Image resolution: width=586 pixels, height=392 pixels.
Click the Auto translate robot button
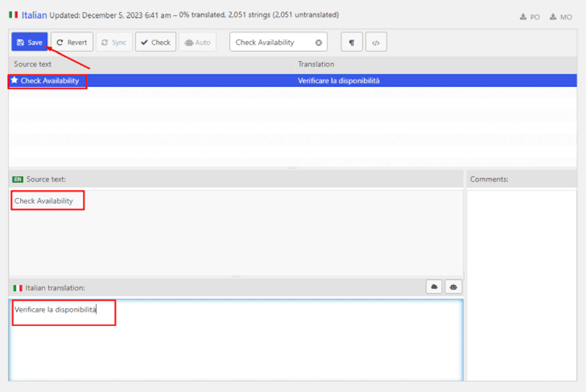[x=197, y=42]
